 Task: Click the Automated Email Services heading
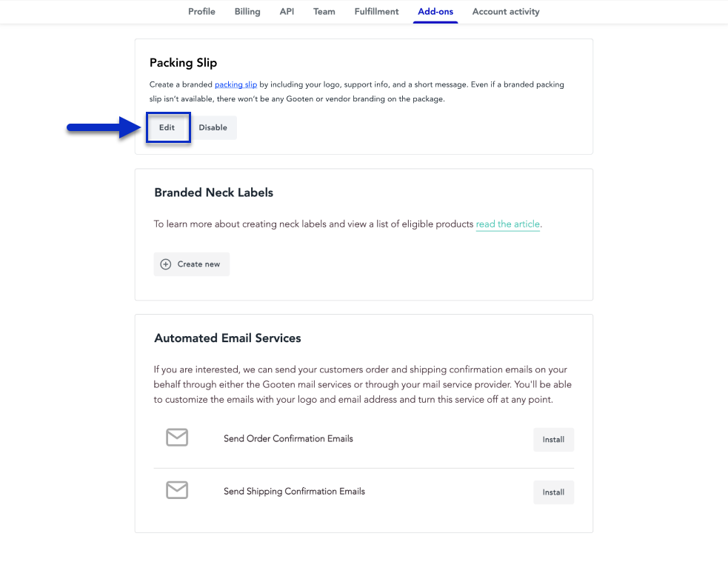click(227, 338)
